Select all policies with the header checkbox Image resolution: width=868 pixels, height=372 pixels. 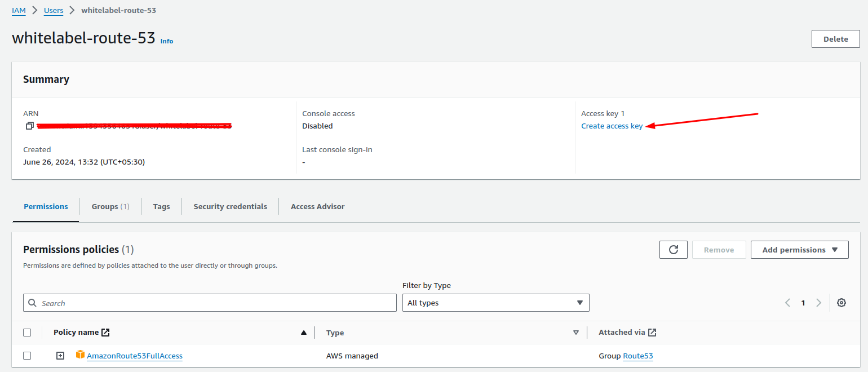[27, 333]
